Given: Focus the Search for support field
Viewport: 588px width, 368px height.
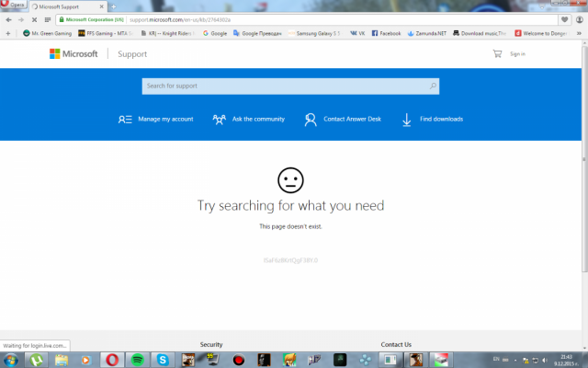Looking at the screenshot, I should pyautogui.click(x=285, y=86).
